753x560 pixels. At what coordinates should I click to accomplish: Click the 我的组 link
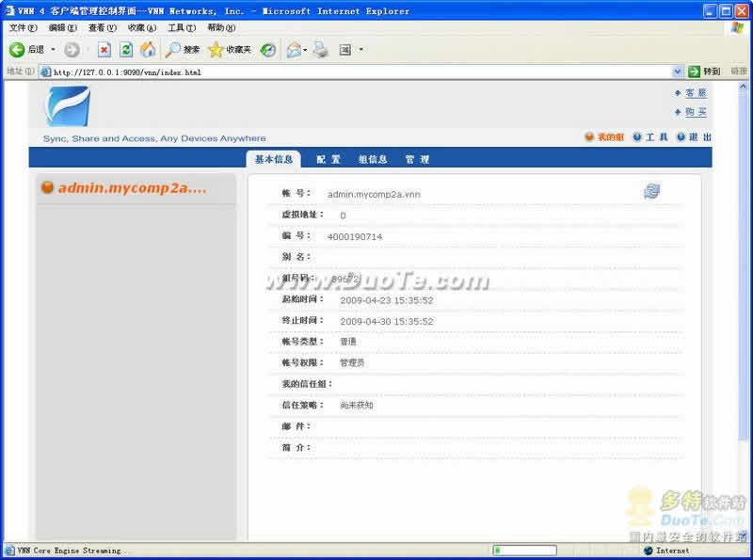point(610,137)
